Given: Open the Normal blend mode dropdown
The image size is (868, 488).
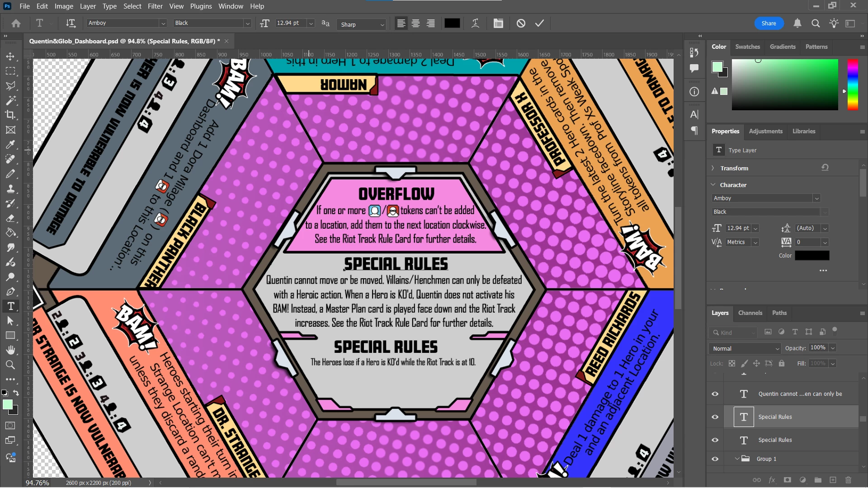Looking at the screenshot, I should pyautogui.click(x=745, y=348).
